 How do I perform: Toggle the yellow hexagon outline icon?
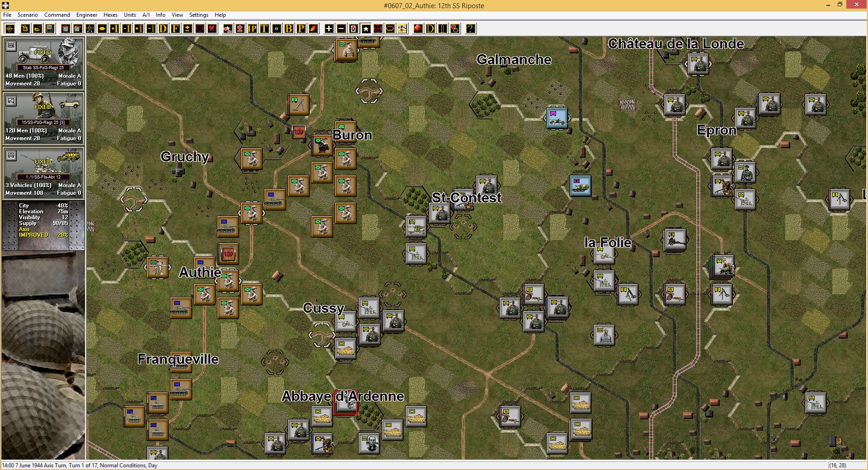tap(390, 29)
